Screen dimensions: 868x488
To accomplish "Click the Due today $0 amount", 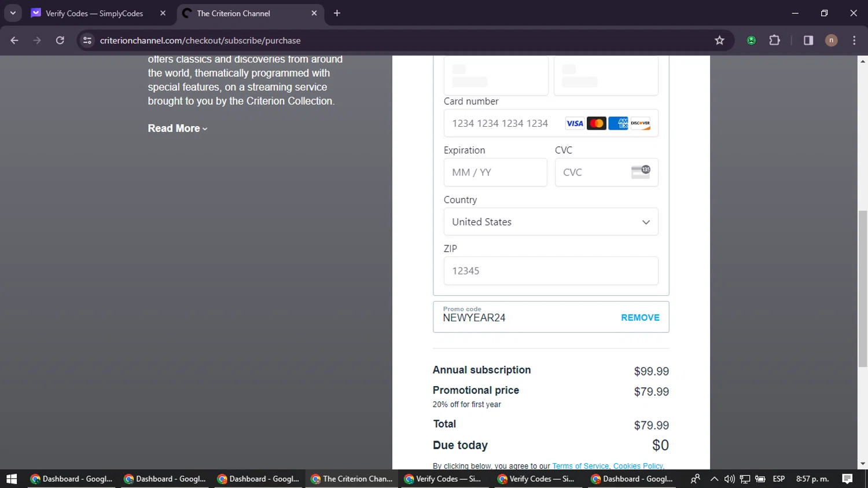I will point(660,445).
